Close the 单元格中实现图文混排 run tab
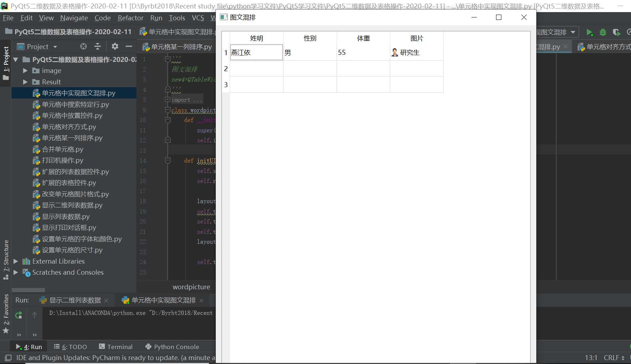 click(x=202, y=300)
